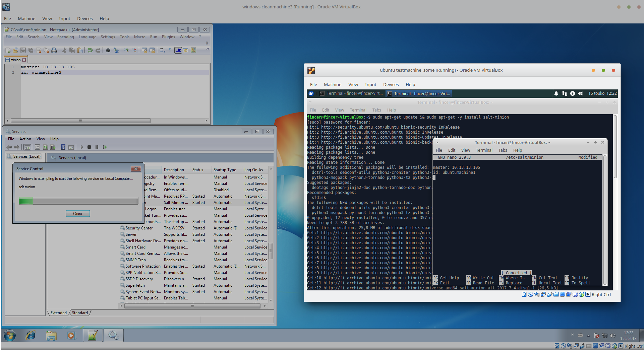Click blue Help question mark in Services
644x350 pixels.
coord(63,147)
